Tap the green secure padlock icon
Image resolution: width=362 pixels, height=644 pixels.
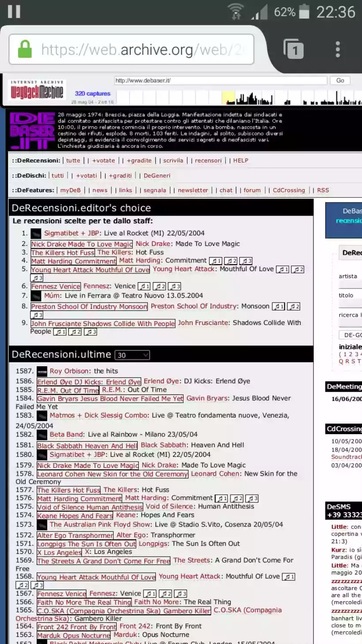pos(25,49)
